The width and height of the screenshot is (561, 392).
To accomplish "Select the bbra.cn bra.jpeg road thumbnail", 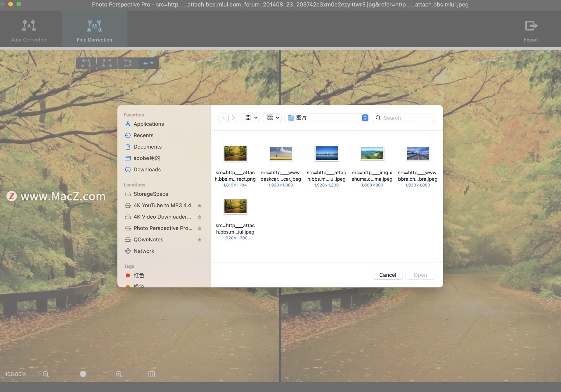I will [x=418, y=154].
